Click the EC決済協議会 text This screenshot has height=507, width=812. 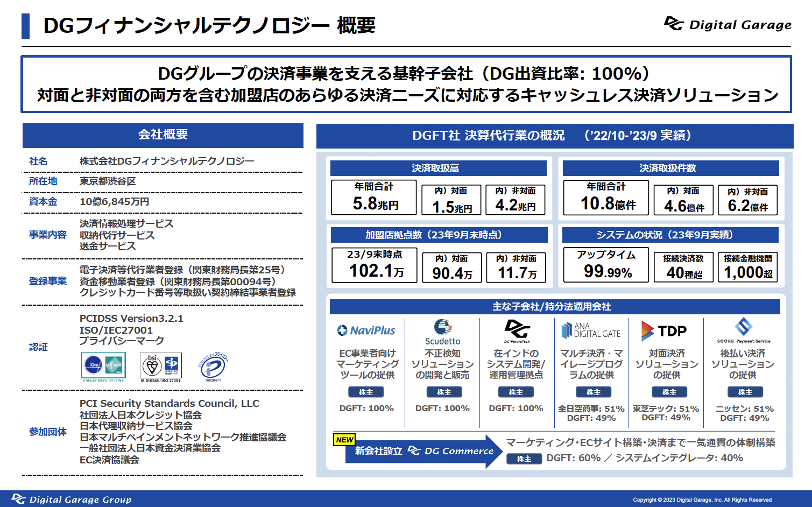click(x=109, y=460)
